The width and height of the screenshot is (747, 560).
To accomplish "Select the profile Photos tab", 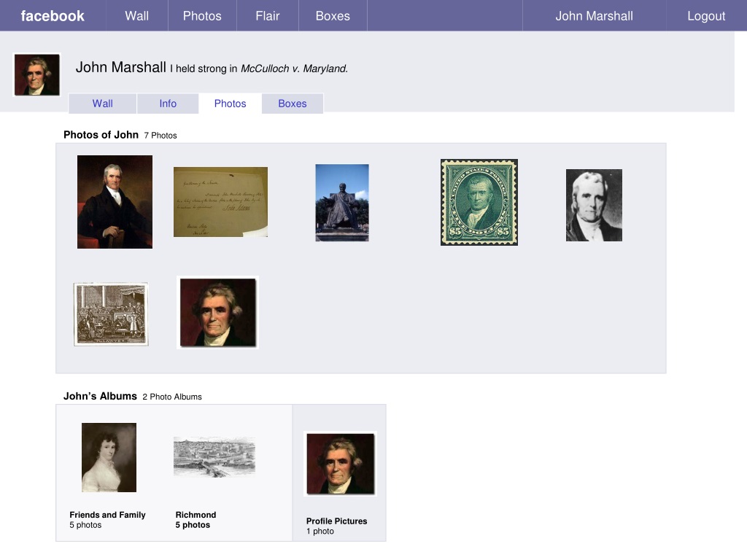I will pos(230,104).
